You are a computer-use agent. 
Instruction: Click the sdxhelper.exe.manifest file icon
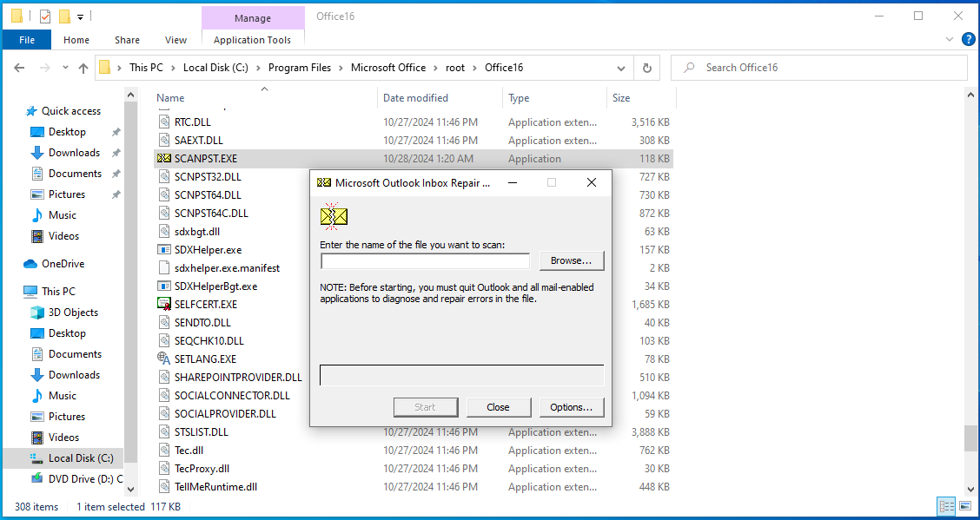click(163, 267)
